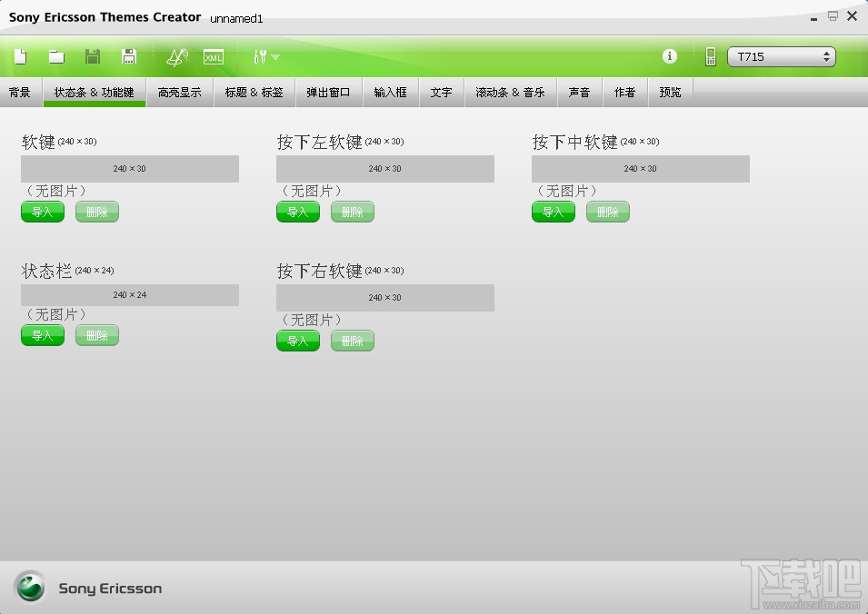Save the theme with first floppy icon
Image resolution: width=868 pixels, height=614 pixels.
pyautogui.click(x=93, y=56)
